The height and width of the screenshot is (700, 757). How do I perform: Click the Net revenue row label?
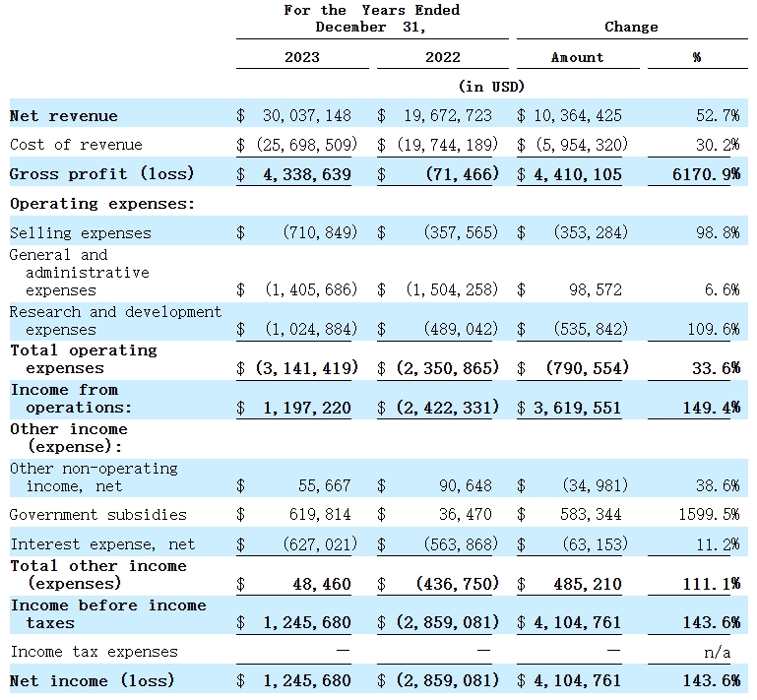[x=64, y=115]
